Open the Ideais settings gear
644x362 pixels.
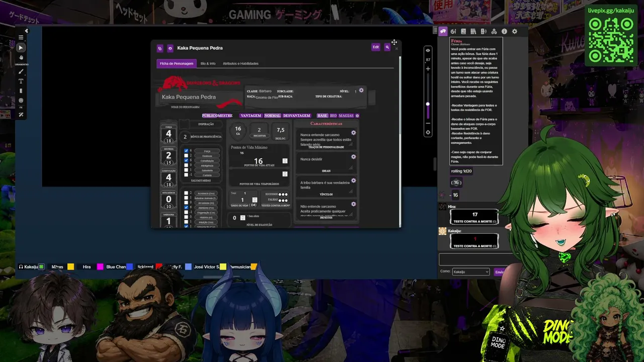(x=353, y=157)
